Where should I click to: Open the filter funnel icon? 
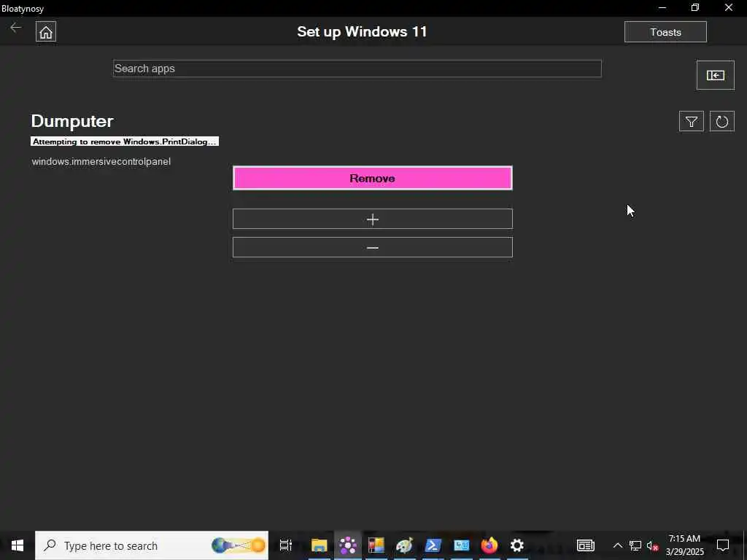pos(691,122)
